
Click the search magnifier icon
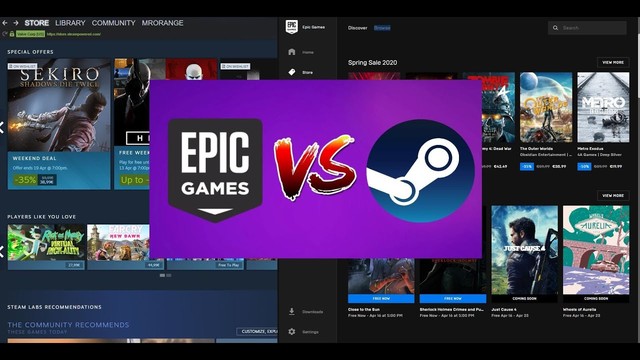tap(555, 28)
